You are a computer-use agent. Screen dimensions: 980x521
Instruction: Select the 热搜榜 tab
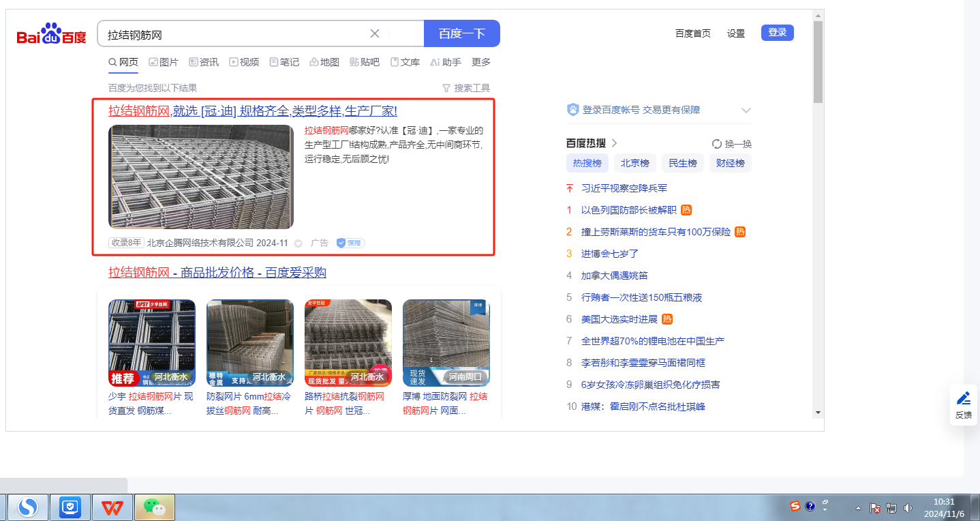point(587,163)
